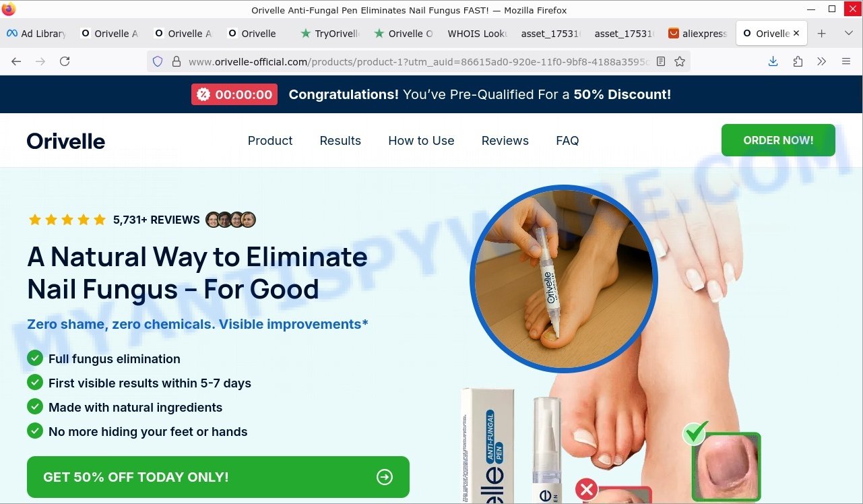Screen dimensions: 863x504
Task: Click the ORDER NOW! button
Action: point(778,140)
